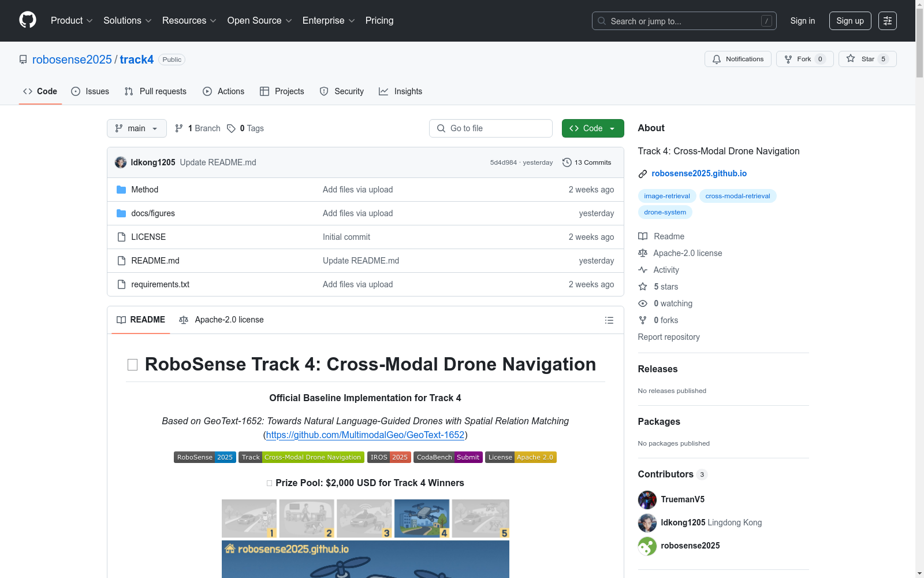The height and width of the screenshot is (578, 924).
Task: Fork the track4 repository
Action: click(804, 59)
